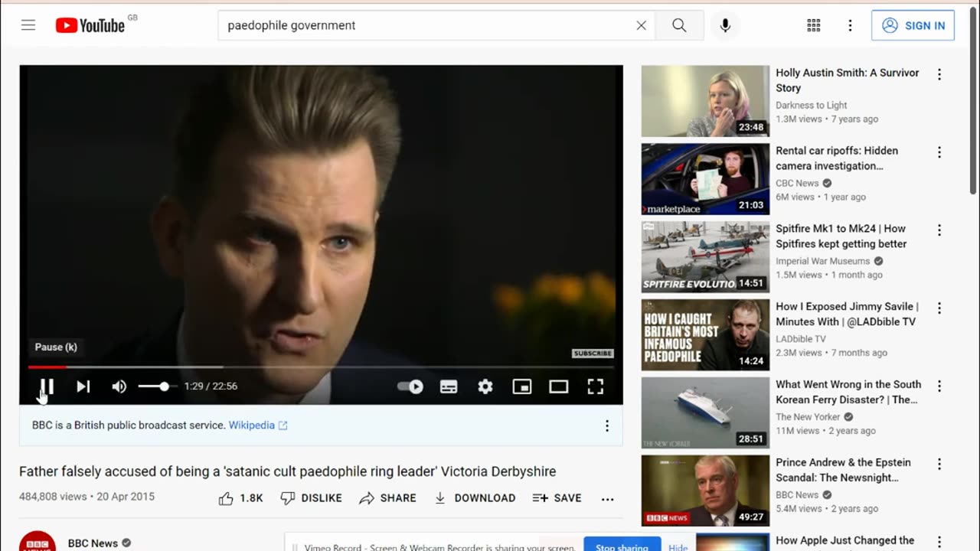Viewport: 980px width, 551px height.
Task: Seek on video progress bar
Action: [321, 367]
